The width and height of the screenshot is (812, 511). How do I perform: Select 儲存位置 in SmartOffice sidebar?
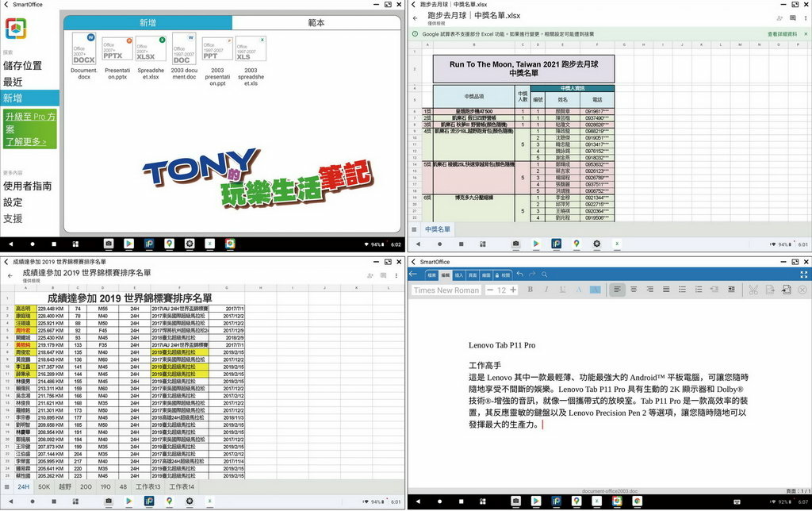tap(22, 65)
